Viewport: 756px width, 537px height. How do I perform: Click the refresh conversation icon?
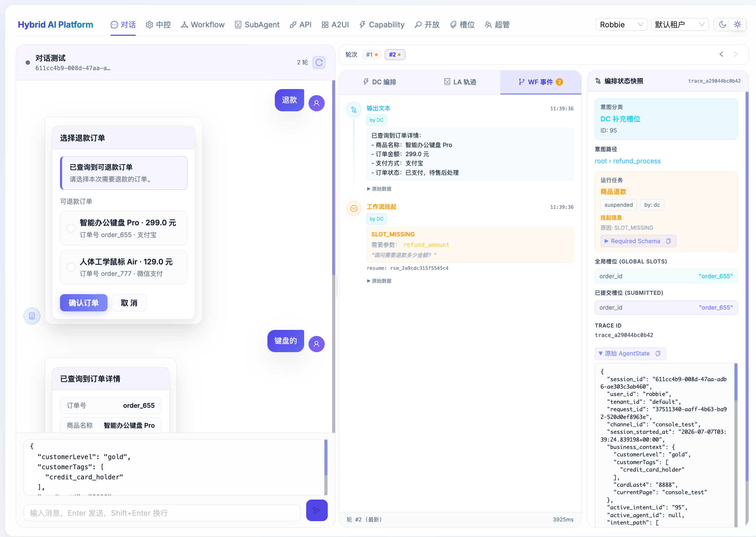319,62
